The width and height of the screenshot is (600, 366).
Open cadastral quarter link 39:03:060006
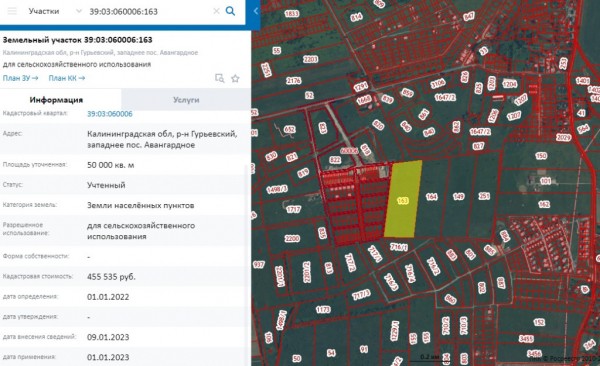[x=110, y=114]
